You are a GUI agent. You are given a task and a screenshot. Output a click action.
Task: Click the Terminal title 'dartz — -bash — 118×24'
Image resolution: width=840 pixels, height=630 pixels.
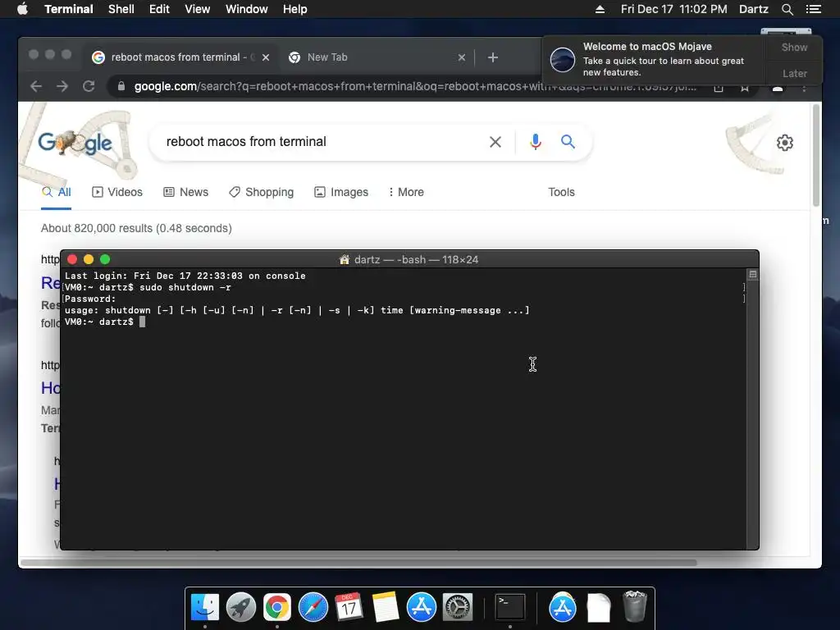tap(416, 260)
